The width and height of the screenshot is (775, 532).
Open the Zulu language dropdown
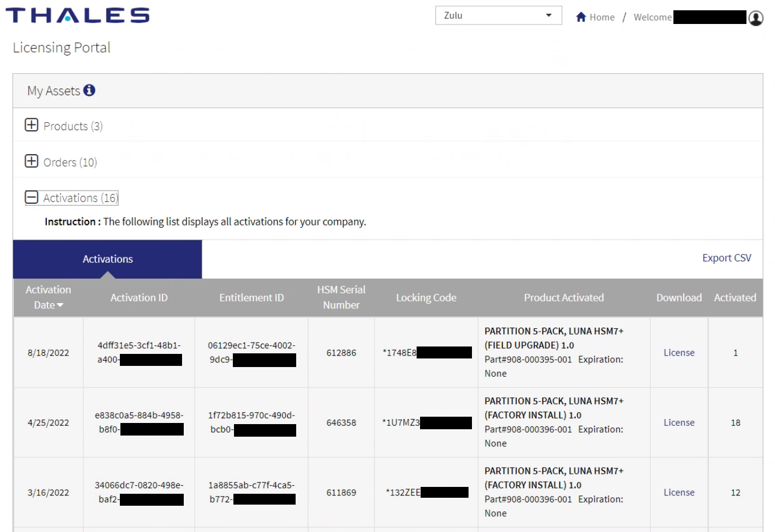498,15
